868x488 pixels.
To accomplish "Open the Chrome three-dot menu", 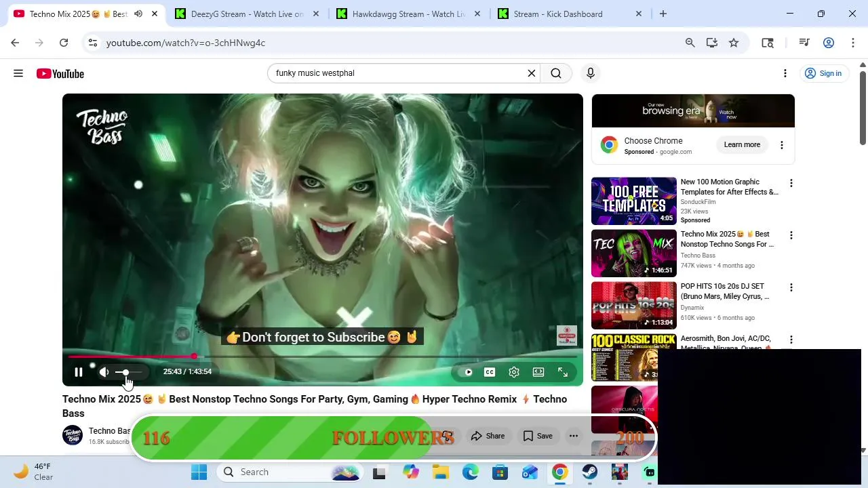I will point(853,43).
